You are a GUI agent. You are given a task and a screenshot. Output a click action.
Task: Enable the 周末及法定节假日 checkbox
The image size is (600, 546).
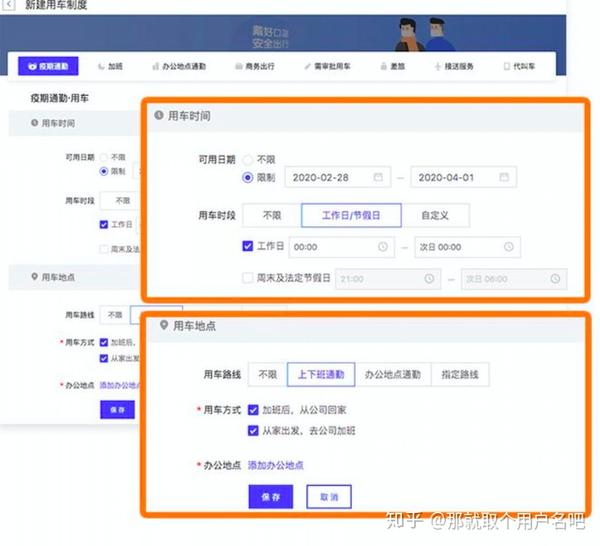pyautogui.click(x=248, y=277)
